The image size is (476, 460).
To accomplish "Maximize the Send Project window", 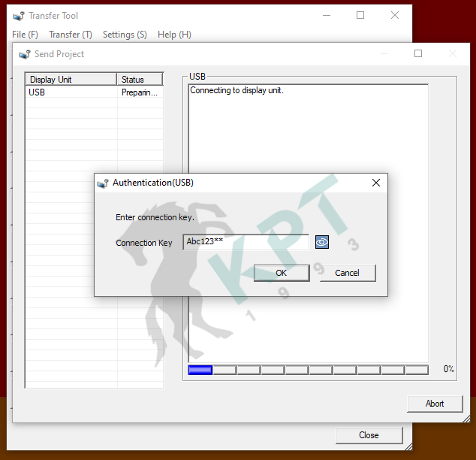I will point(418,54).
